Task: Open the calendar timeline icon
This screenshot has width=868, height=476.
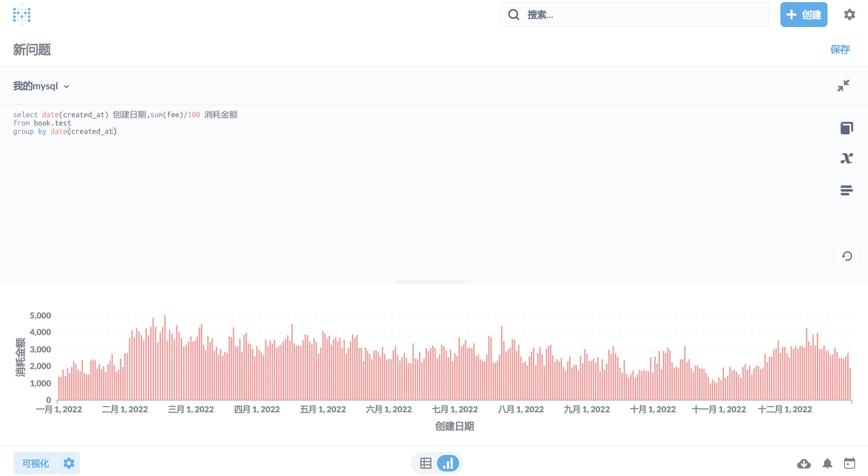Action: point(849,463)
